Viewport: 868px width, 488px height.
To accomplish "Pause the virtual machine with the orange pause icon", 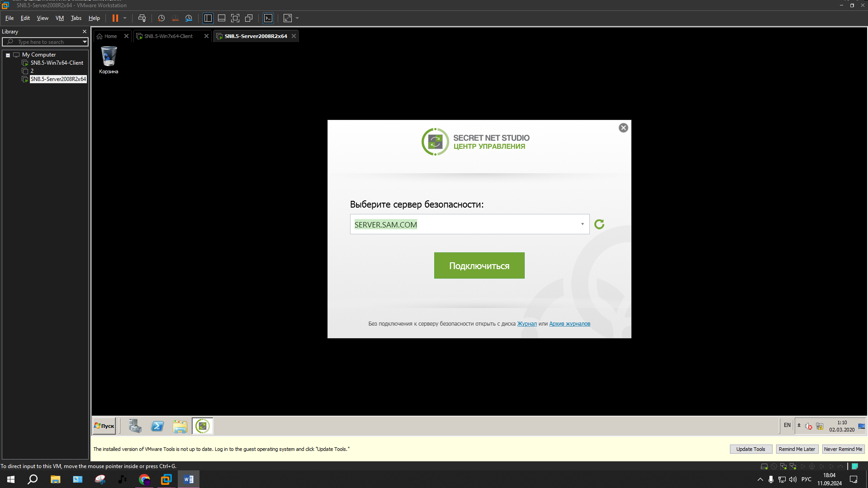I will [115, 18].
